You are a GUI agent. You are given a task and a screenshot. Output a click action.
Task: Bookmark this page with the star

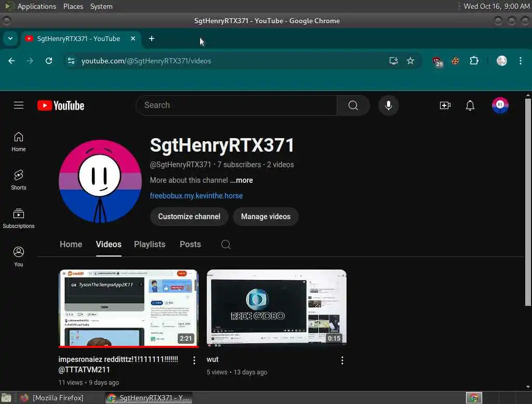click(410, 61)
